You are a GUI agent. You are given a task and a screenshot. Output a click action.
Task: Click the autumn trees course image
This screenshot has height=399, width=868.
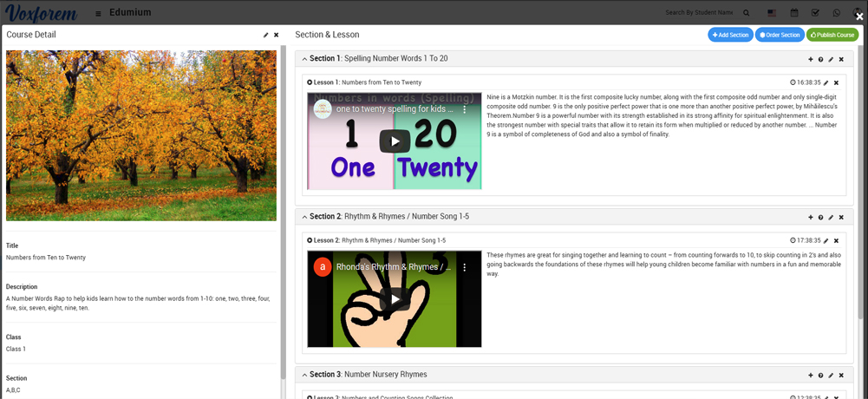point(141,135)
